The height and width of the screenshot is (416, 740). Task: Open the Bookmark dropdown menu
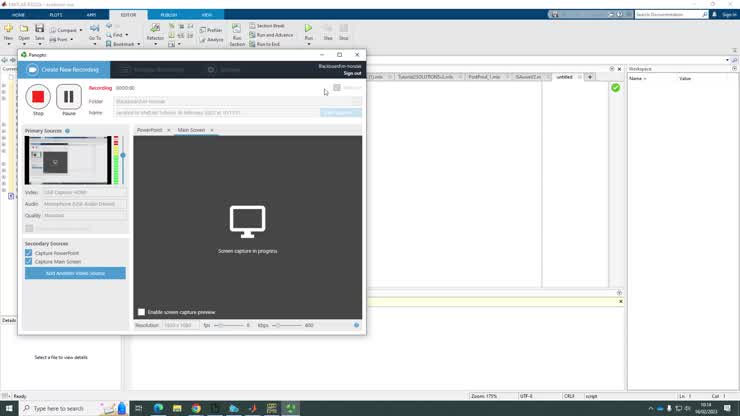point(138,44)
